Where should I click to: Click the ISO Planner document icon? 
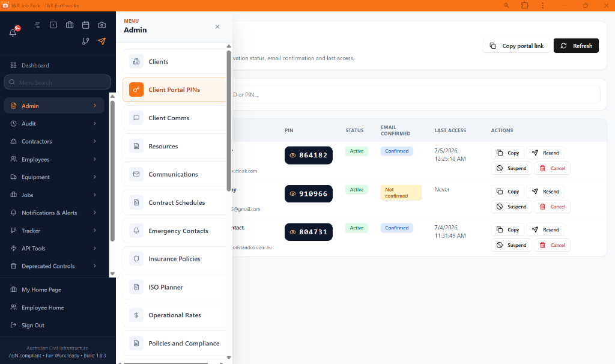coord(136,287)
